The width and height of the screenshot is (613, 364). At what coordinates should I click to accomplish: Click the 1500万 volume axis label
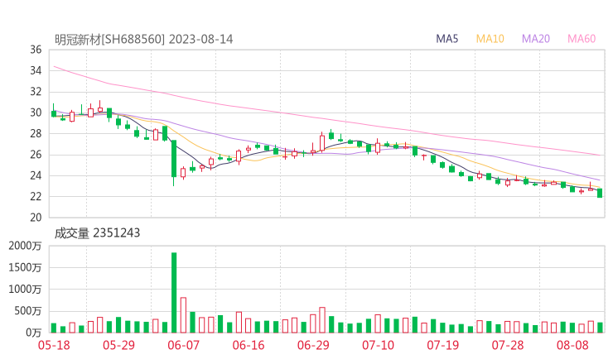coord(25,268)
